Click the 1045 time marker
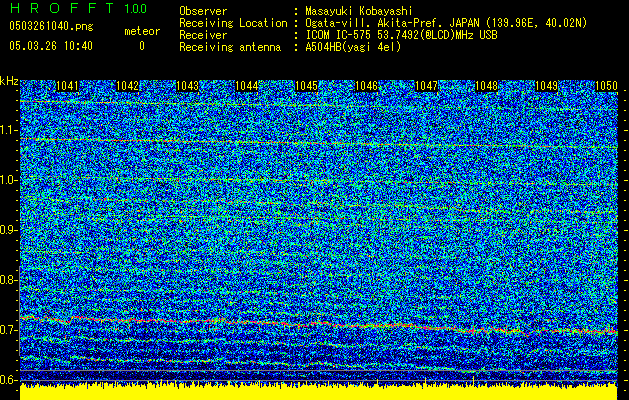The image size is (629, 400). (x=306, y=86)
